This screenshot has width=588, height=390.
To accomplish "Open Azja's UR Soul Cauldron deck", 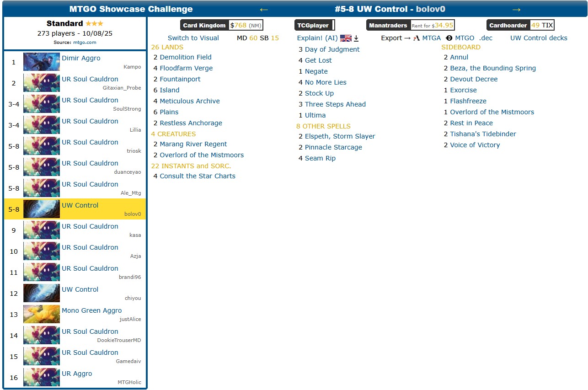I will pos(90,247).
